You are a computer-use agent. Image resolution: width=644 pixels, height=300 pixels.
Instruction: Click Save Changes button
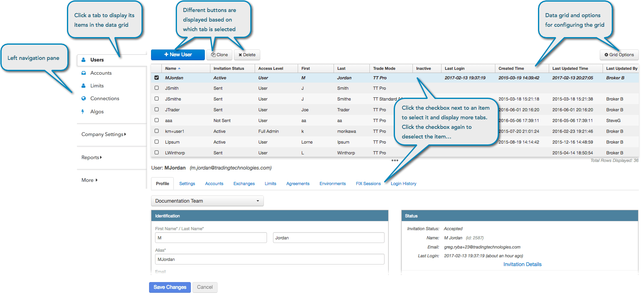pos(170,287)
